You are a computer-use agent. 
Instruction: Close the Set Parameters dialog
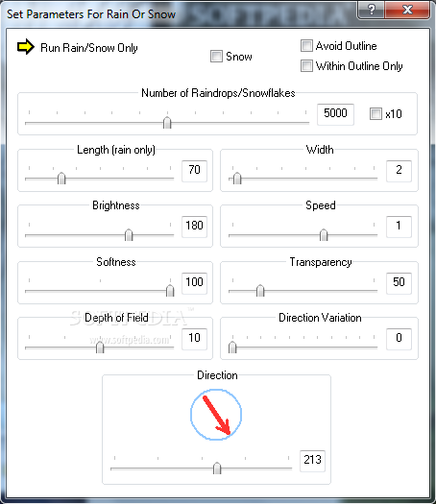click(407, 10)
